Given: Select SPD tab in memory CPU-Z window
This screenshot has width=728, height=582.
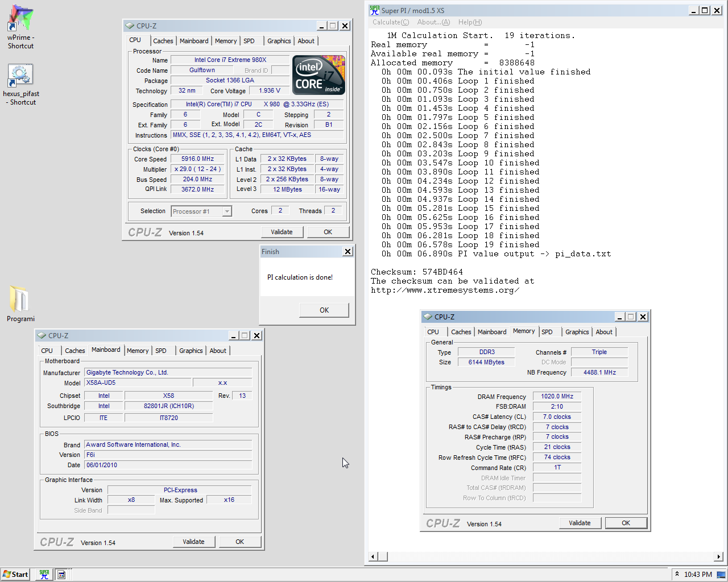Looking at the screenshot, I should click(547, 332).
